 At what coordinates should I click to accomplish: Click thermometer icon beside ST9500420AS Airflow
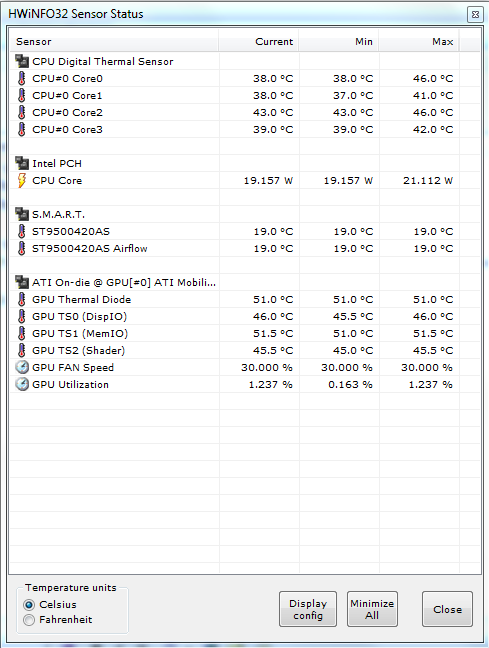tap(21, 248)
